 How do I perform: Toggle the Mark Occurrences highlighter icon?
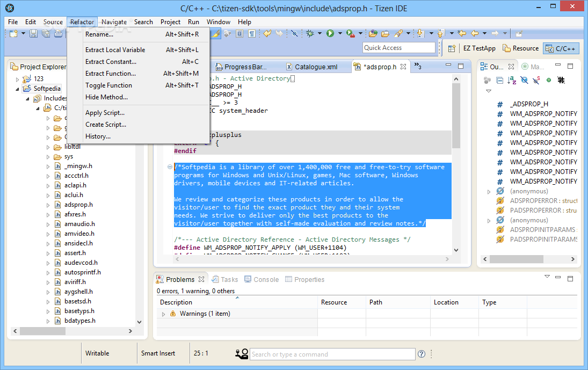click(216, 34)
